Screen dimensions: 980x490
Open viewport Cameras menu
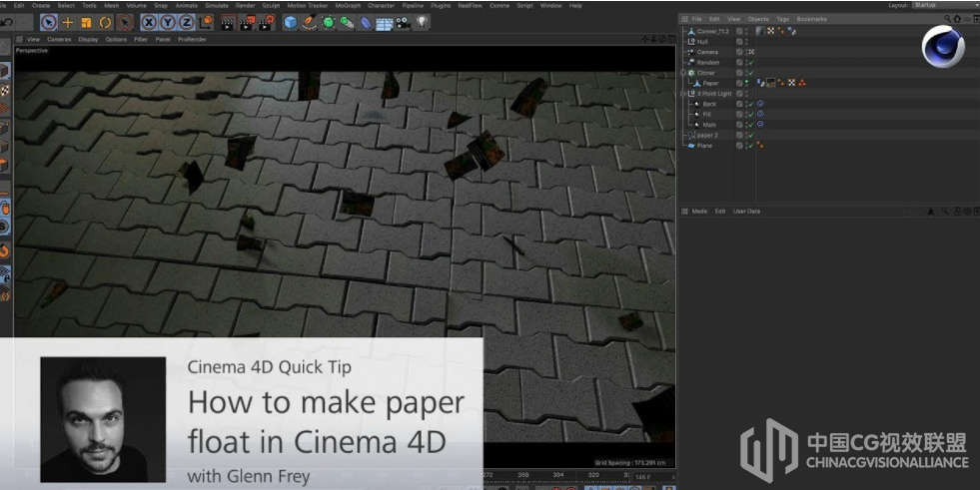tap(59, 39)
